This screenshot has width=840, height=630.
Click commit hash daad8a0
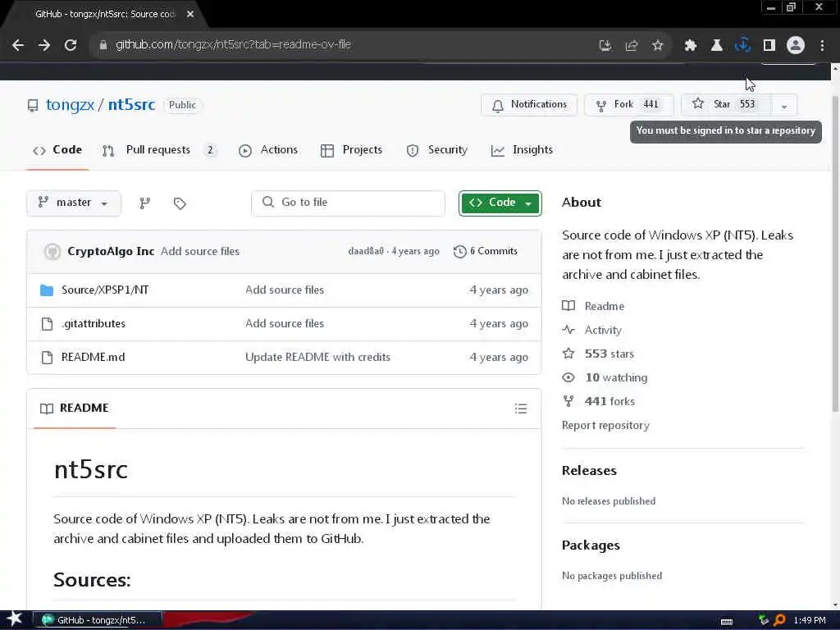pyautogui.click(x=366, y=251)
